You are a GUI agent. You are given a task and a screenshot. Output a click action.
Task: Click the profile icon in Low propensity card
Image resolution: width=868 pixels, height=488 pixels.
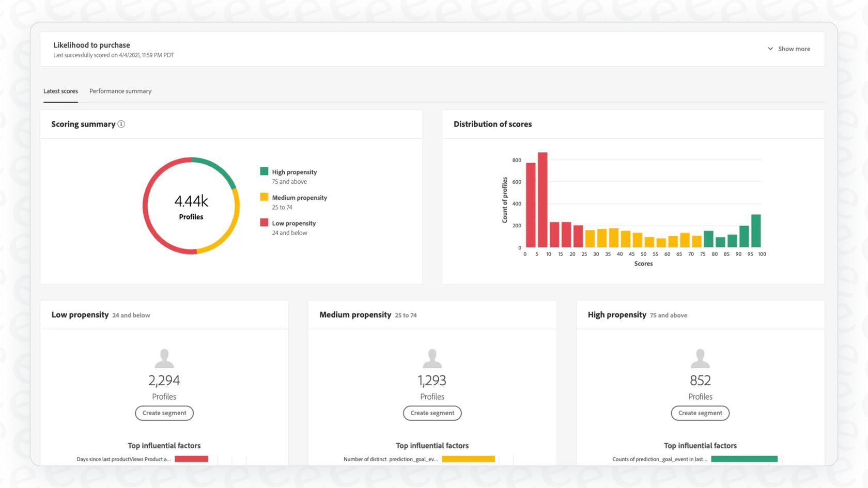coord(164,357)
